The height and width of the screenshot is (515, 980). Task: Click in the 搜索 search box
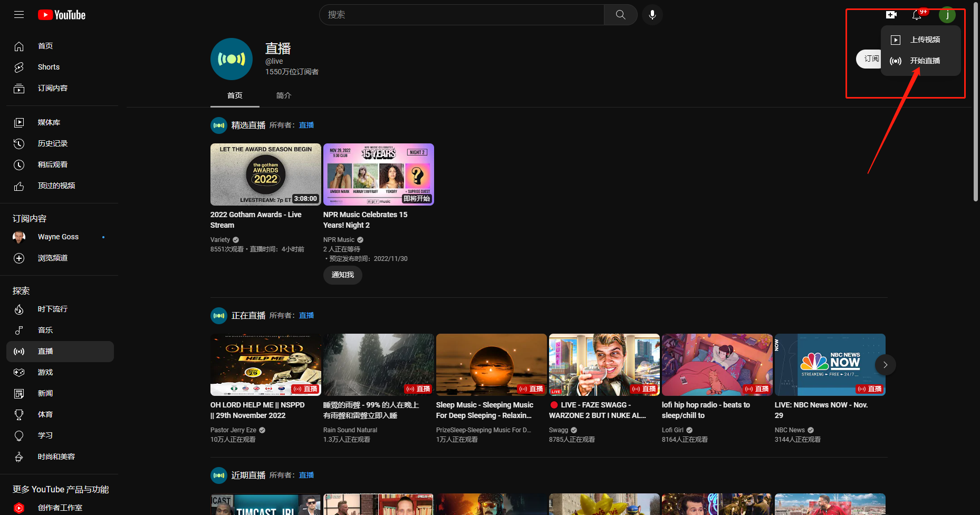pyautogui.click(x=462, y=15)
